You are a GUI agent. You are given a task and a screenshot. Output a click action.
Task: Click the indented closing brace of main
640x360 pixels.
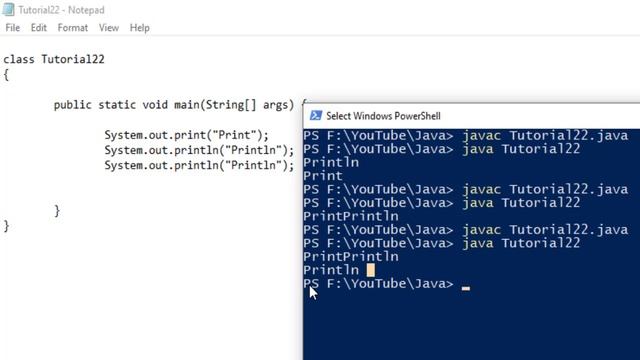(x=57, y=211)
